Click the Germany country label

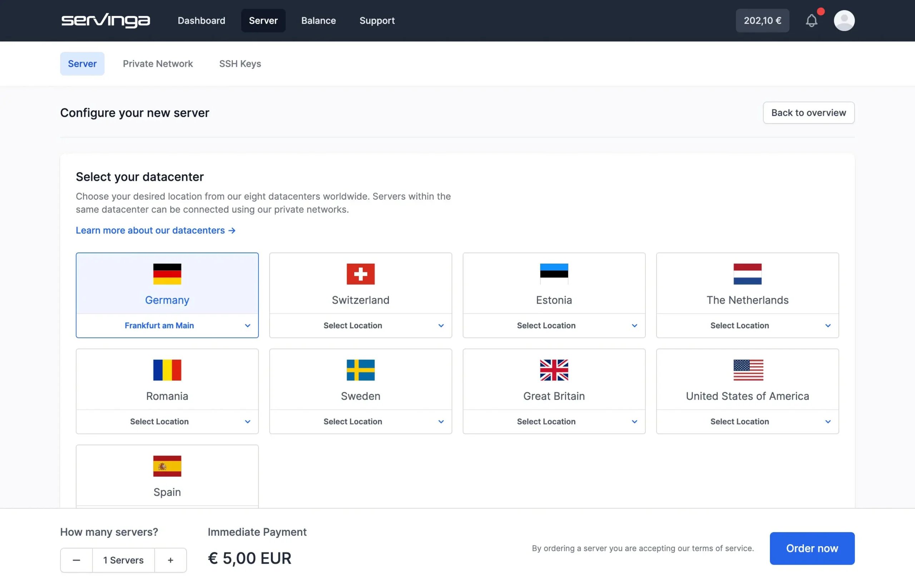[167, 300]
